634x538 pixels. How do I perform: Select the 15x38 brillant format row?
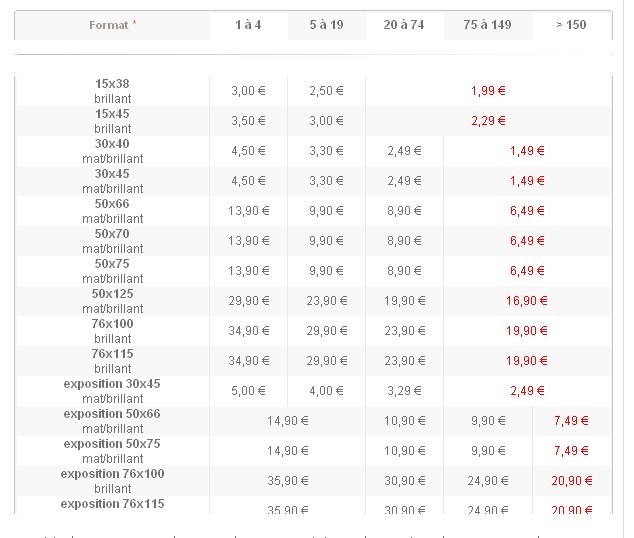(313, 91)
